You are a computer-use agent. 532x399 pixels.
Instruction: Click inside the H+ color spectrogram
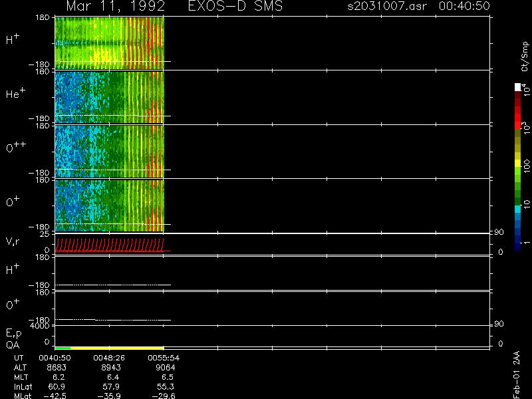[109, 43]
